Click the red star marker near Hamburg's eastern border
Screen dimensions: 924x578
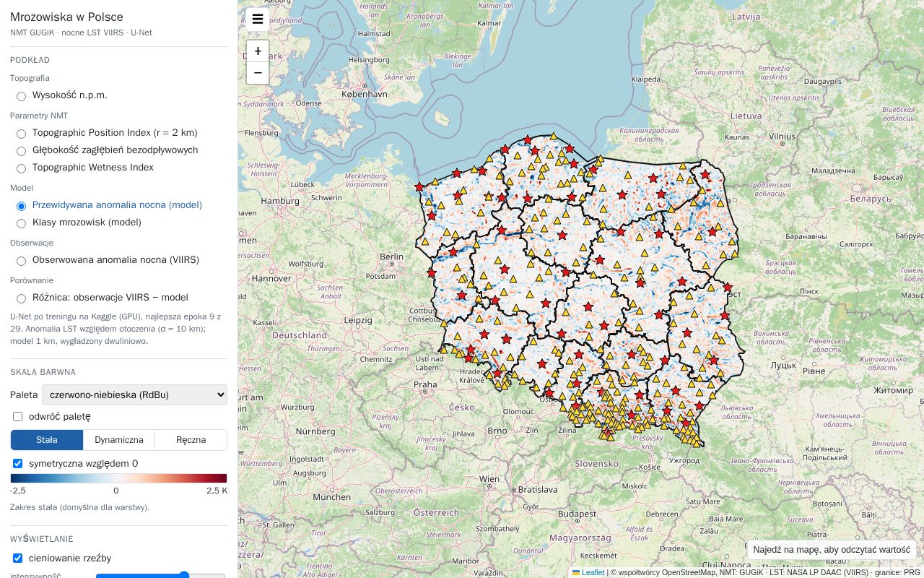419,187
